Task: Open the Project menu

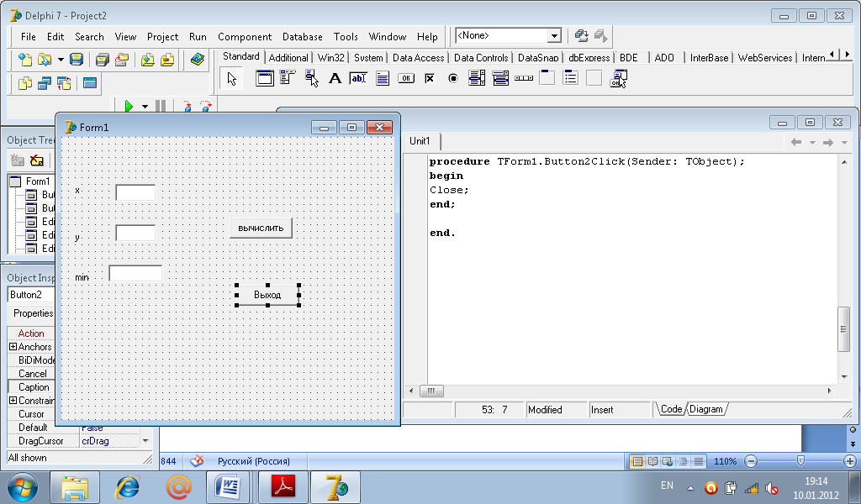Action: pyautogui.click(x=162, y=37)
